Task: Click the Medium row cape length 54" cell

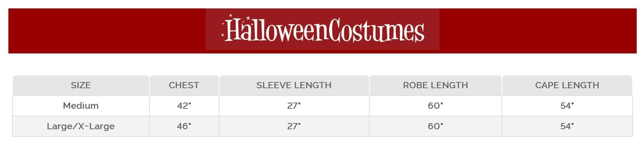Action: pyautogui.click(x=567, y=106)
